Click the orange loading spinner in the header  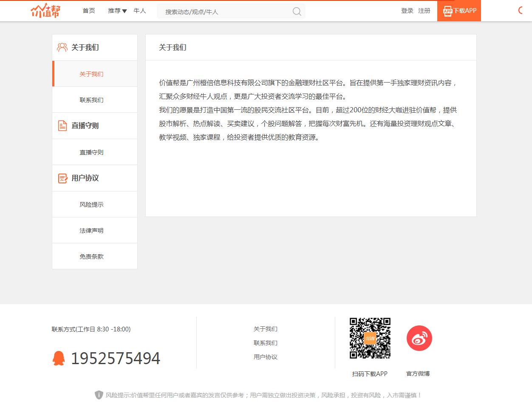(521, 11)
